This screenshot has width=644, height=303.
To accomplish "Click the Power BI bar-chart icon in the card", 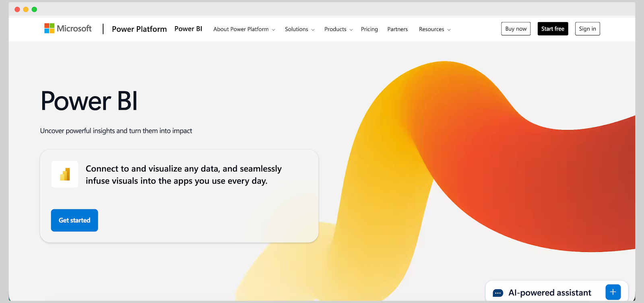I will (65, 174).
